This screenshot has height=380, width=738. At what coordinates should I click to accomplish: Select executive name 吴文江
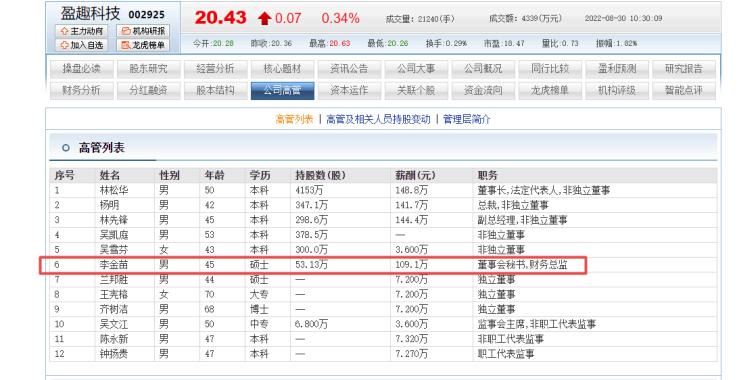[x=114, y=324]
